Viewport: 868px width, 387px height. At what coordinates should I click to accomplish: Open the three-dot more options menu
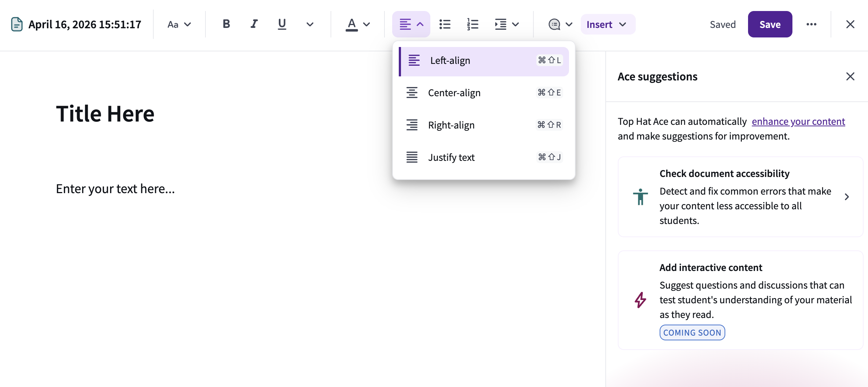(x=811, y=24)
